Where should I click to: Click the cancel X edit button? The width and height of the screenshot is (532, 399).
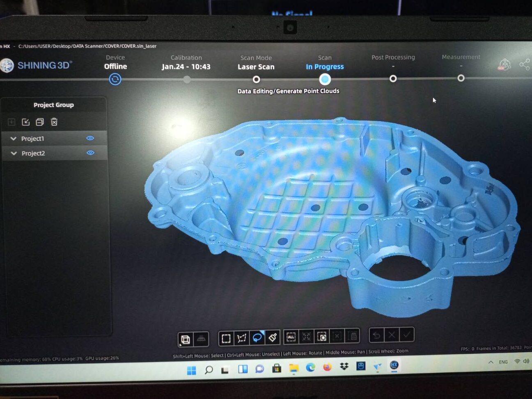click(392, 335)
